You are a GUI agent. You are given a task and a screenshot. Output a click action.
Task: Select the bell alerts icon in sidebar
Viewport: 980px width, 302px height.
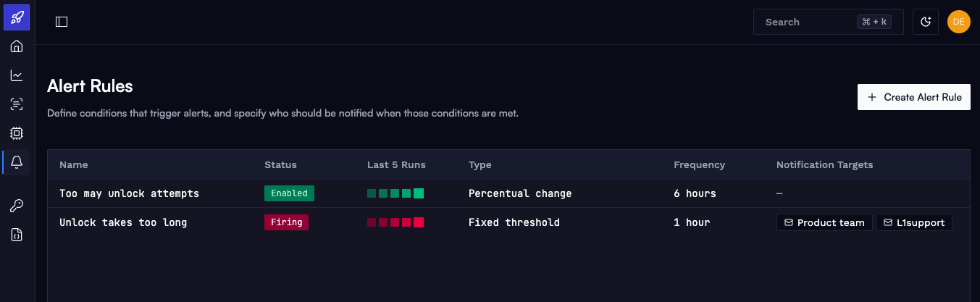coord(17,162)
